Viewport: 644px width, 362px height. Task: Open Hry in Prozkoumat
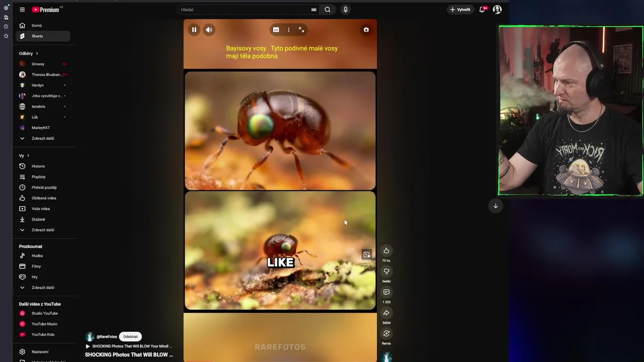click(x=43, y=277)
